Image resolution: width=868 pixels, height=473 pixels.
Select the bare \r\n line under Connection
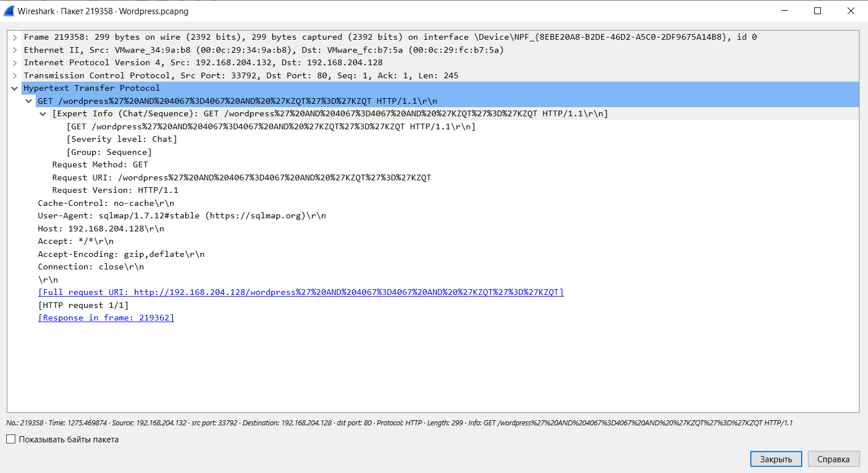click(x=48, y=280)
